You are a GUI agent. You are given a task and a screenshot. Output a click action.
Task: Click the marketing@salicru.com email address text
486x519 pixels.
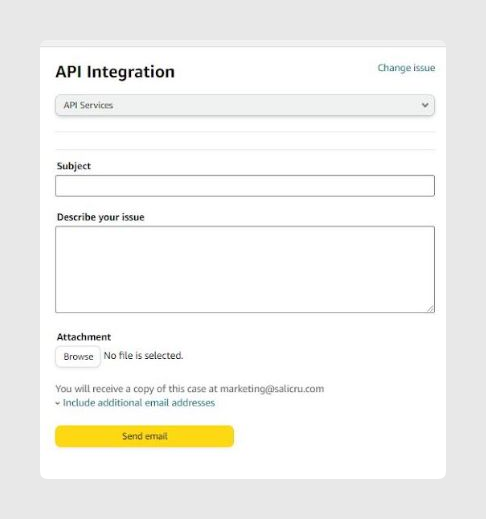[x=272, y=389]
